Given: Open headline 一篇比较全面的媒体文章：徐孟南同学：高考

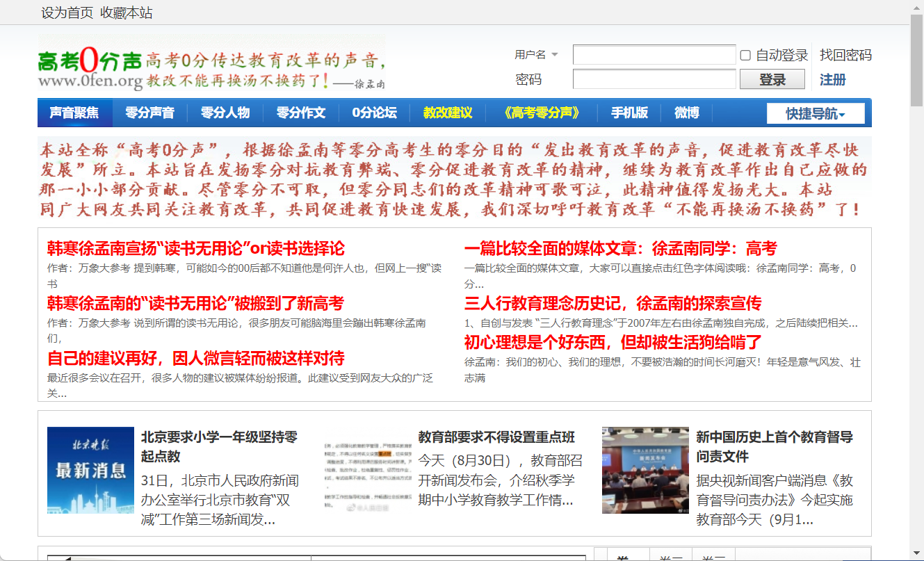Looking at the screenshot, I should tap(621, 248).
